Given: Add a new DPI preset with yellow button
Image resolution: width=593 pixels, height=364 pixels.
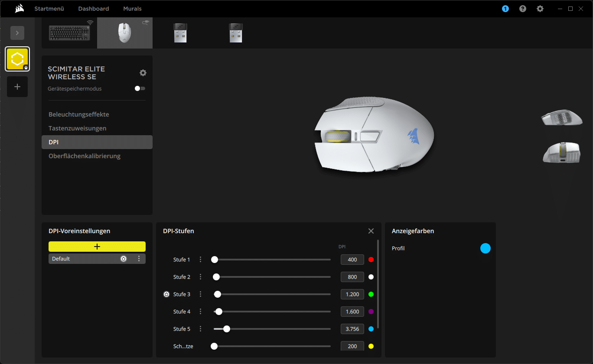Looking at the screenshot, I should click(97, 247).
